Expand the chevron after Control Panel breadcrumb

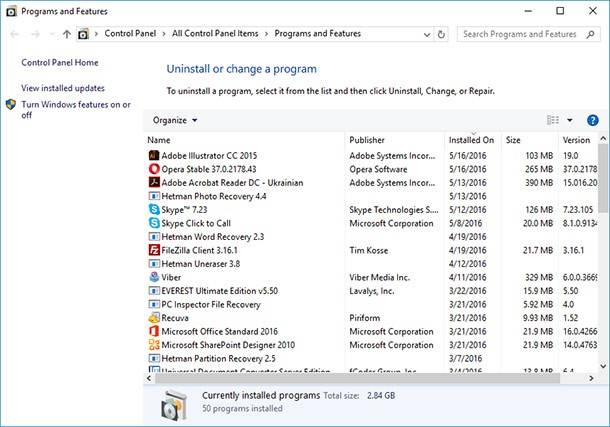(164, 34)
